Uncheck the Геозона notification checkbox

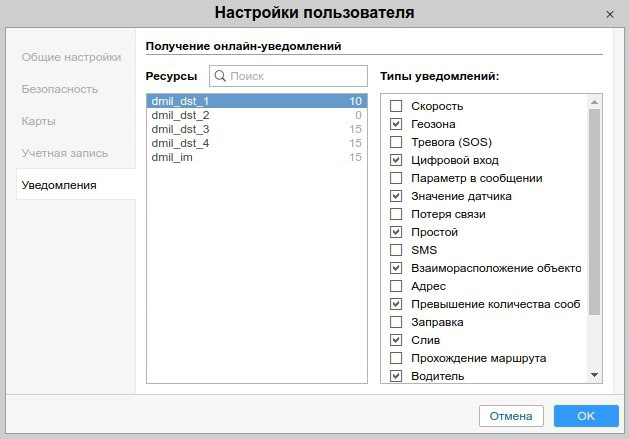(396, 124)
